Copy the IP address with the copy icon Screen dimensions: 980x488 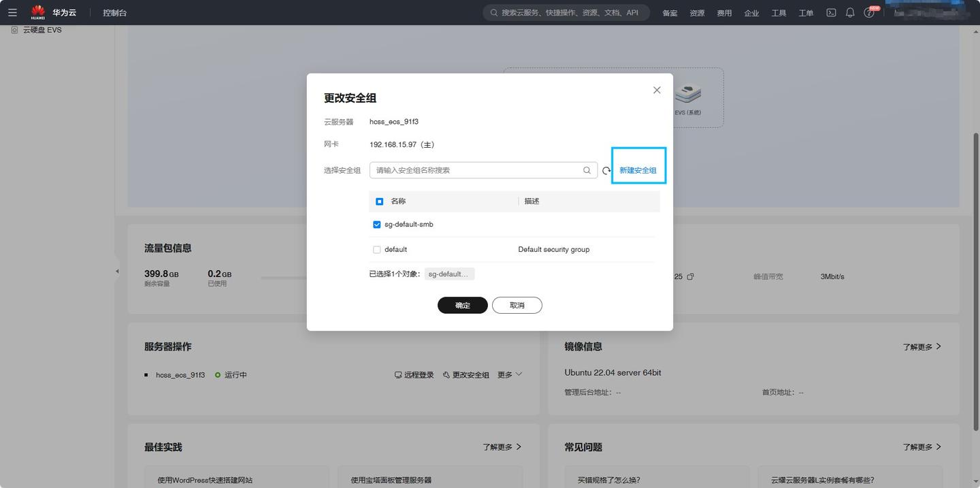[x=690, y=276]
